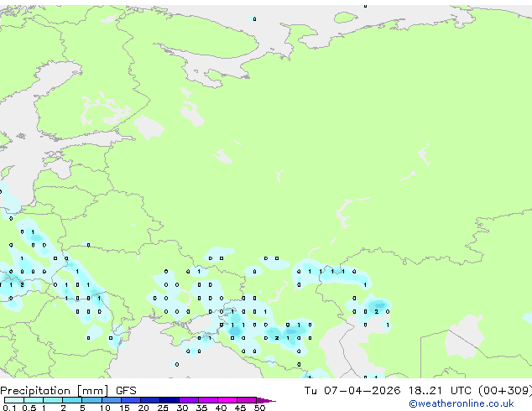The width and height of the screenshot is (532, 411).
Task: Choose the magenta swatch between 40 and 45
Action: pyautogui.click(x=227, y=400)
